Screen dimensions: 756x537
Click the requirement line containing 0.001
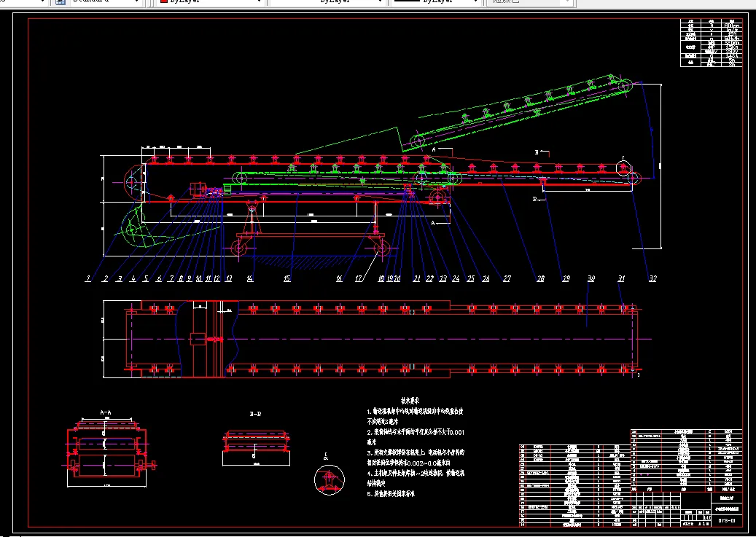416,432
